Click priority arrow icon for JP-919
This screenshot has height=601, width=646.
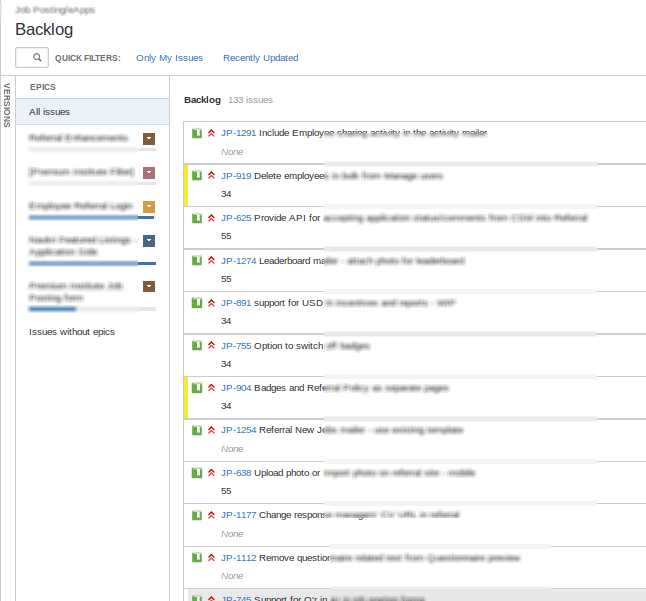coord(211,175)
